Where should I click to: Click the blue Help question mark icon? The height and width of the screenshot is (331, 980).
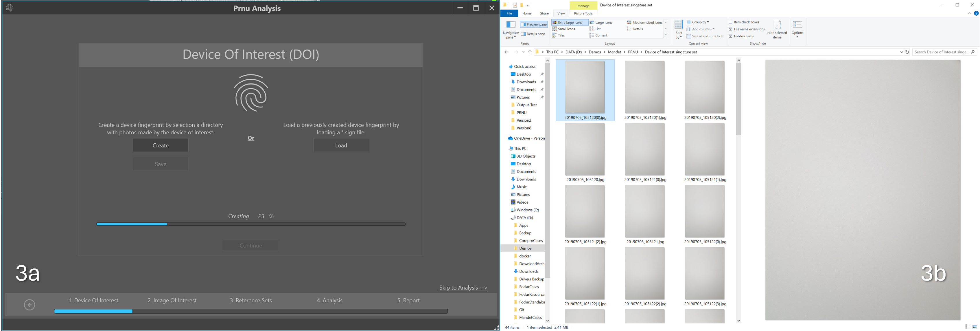pos(976,13)
